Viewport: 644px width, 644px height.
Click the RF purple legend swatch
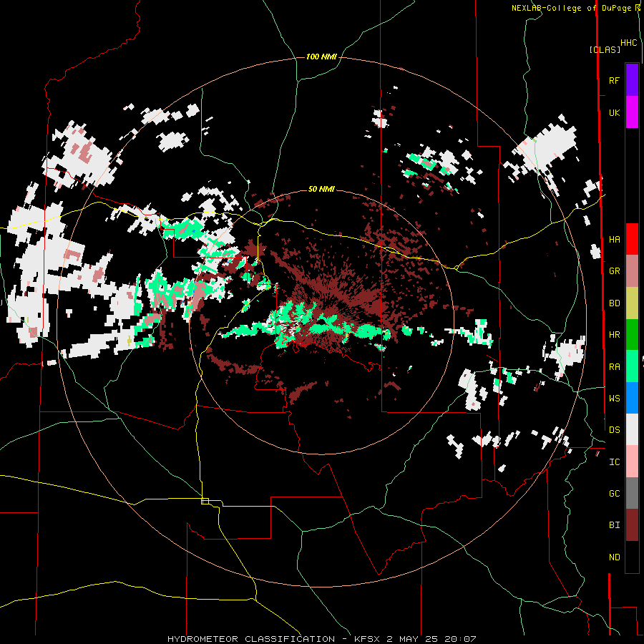tap(632, 80)
